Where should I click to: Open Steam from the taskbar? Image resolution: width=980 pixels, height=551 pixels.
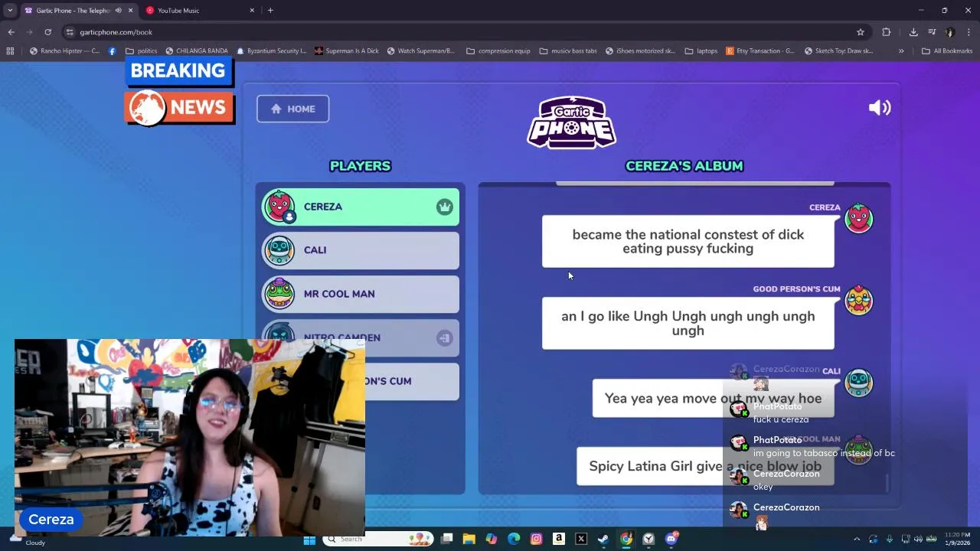click(603, 540)
